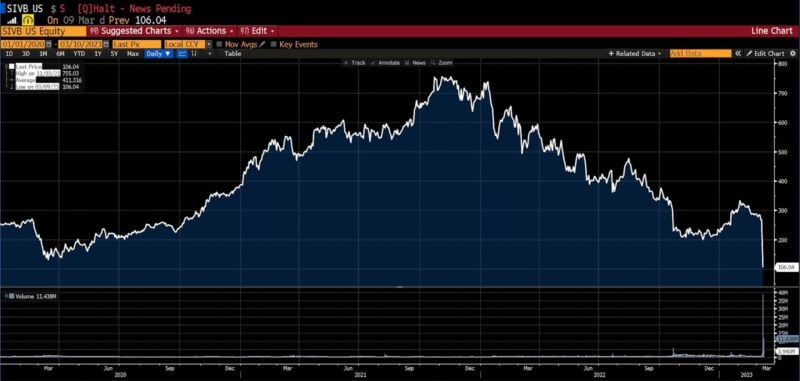The height and width of the screenshot is (381, 800).
Task: Enable the Mov Avgs checkbox
Action: [x=219, y=44]
